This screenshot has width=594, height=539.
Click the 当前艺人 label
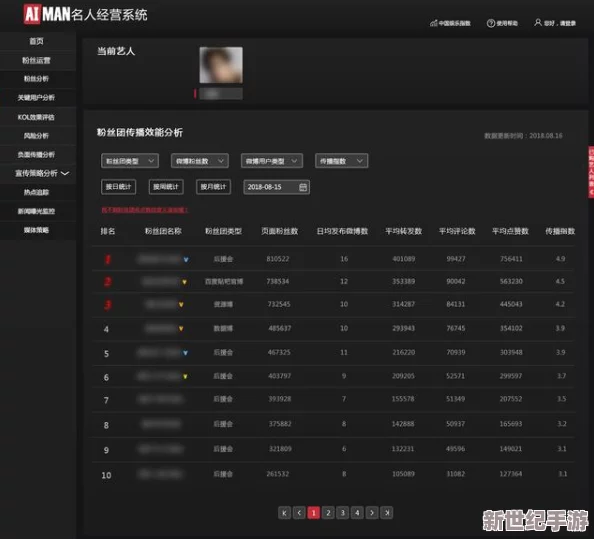click(x=116, y=51)
